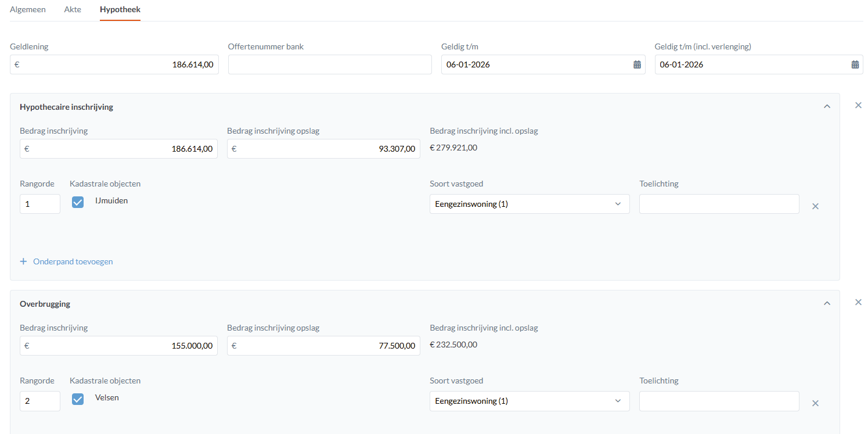
Task: Switch to the Algemeen tab
Action: pos(28,10)
